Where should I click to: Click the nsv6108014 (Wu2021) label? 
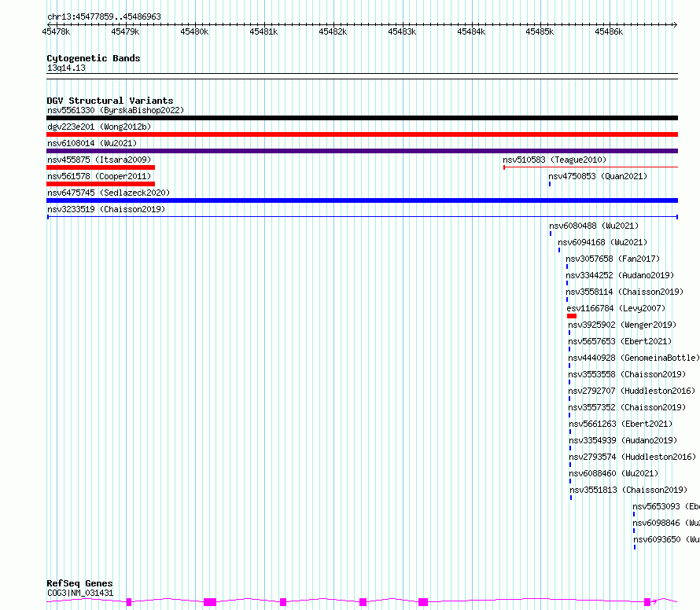click(92, 143)
